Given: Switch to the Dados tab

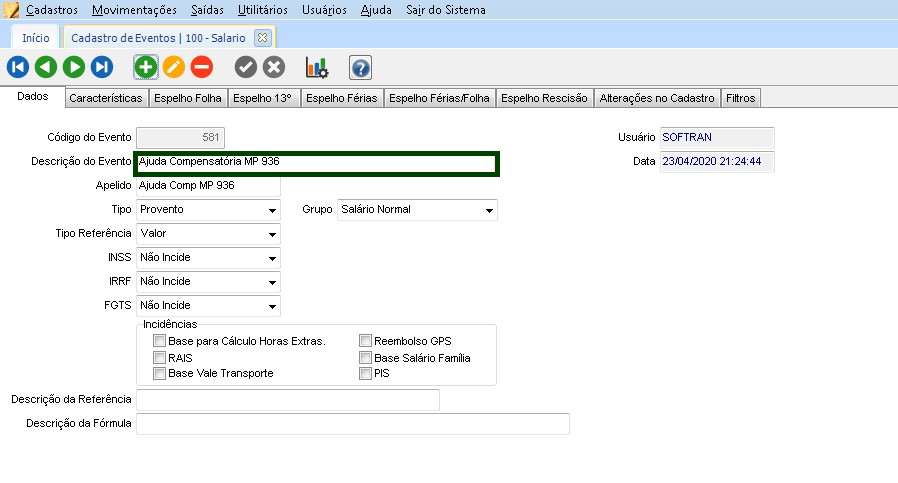Looking at the screenshot, I should point(33,96).
